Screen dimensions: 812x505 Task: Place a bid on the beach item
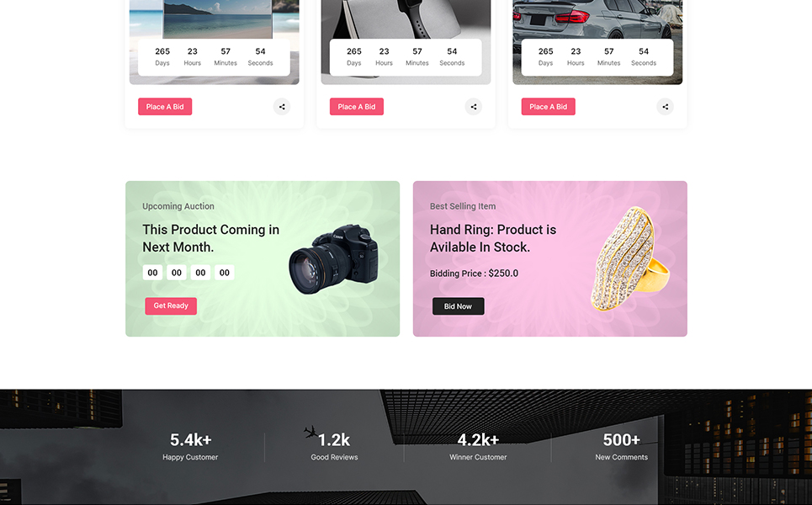(165, 107)
